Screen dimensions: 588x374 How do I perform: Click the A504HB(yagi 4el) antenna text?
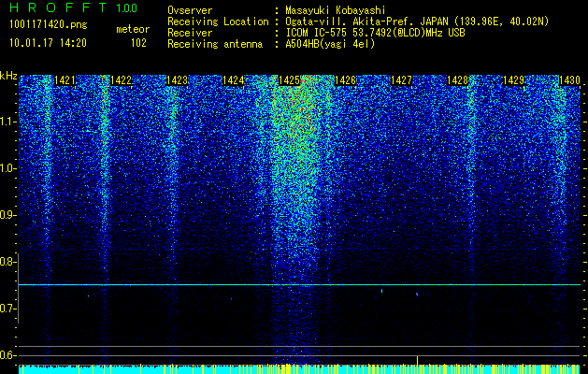330,44
